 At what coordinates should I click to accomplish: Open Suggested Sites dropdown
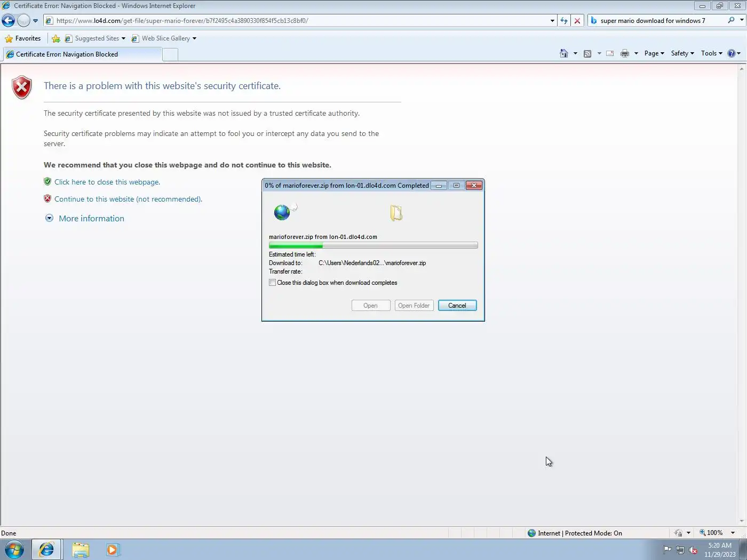(x=95, y=38)
